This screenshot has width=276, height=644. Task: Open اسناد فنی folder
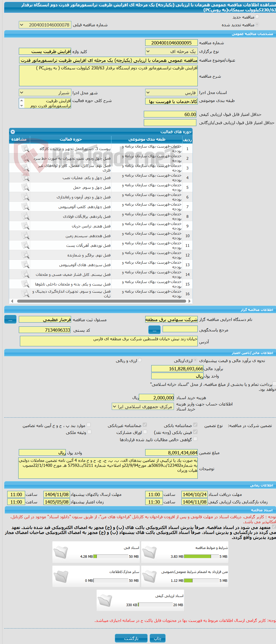pos(61,553)
